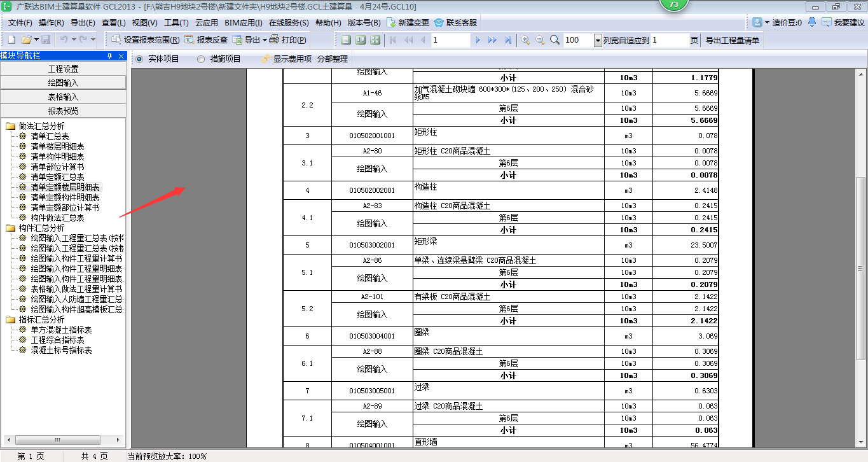Viewport: 868px width, 462px height.
Task: Open the 导出 export dropdown arrow
Action: tap(265, 39)
